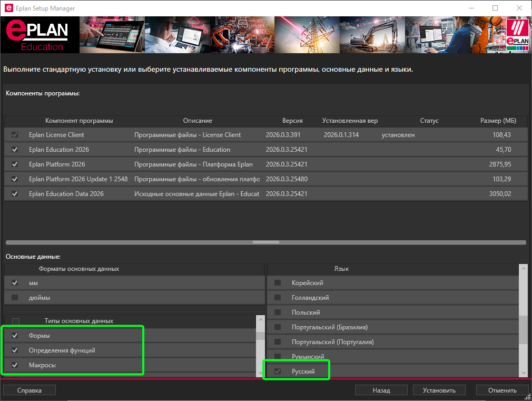Click the Версия column header

292,121
